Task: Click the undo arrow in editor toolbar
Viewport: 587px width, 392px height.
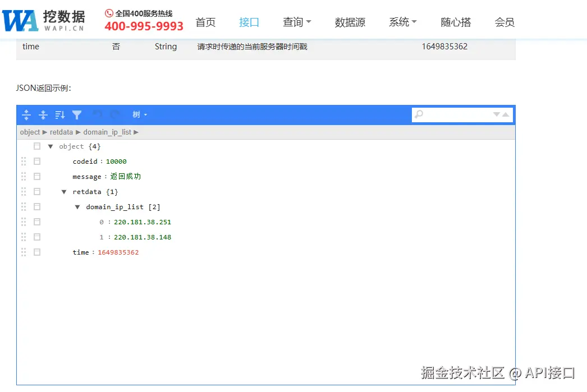Action: point(97,114)
